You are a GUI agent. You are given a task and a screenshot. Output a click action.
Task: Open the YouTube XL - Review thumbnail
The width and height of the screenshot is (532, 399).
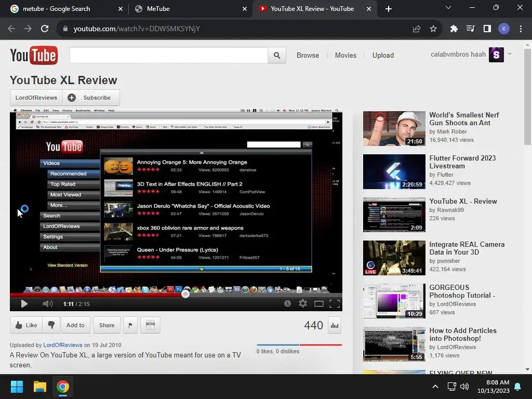coord(394,215)
